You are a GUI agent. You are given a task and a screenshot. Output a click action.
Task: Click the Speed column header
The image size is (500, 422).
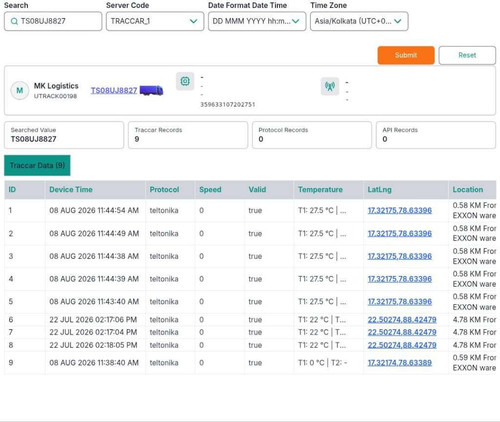point(210,190)
